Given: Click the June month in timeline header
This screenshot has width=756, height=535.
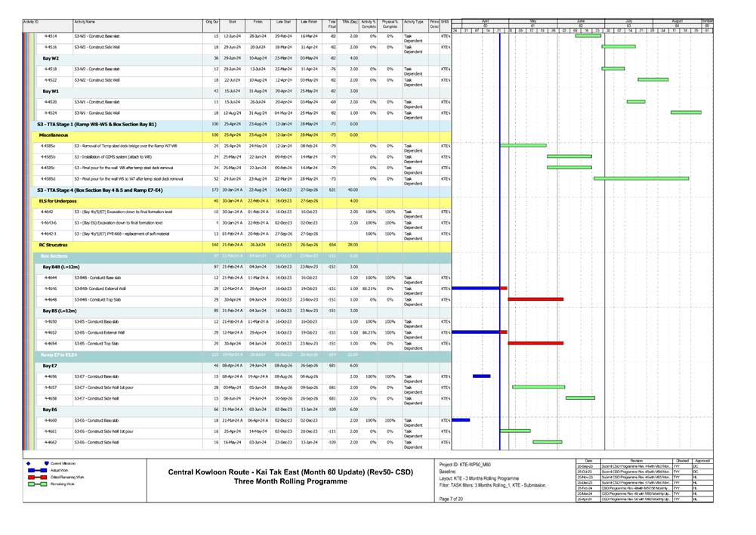Looking at the screenshot, I should (581, 21).
